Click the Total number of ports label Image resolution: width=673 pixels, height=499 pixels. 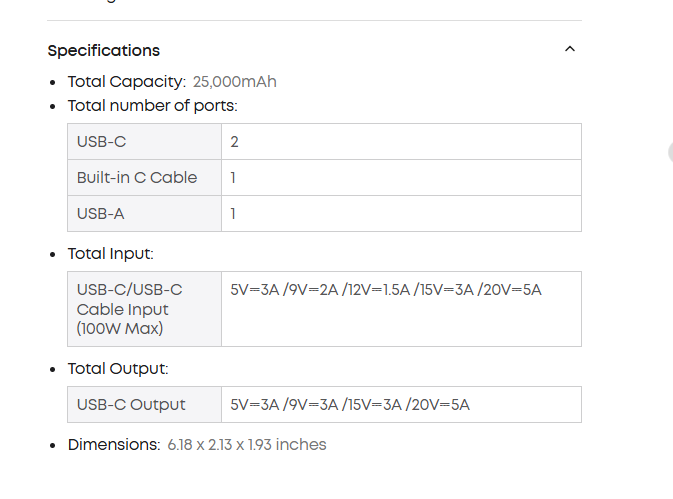[x=152, y=105]
